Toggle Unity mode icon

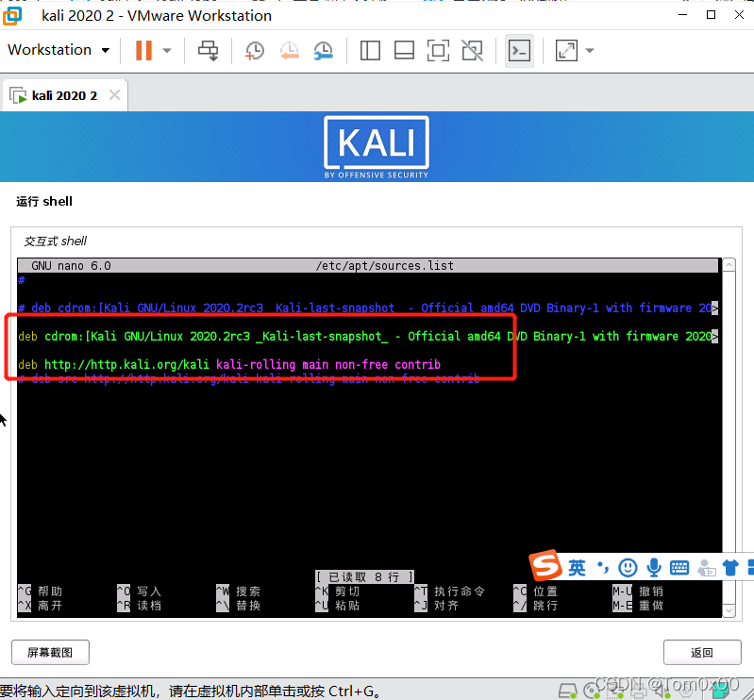[x=472, y=51]
